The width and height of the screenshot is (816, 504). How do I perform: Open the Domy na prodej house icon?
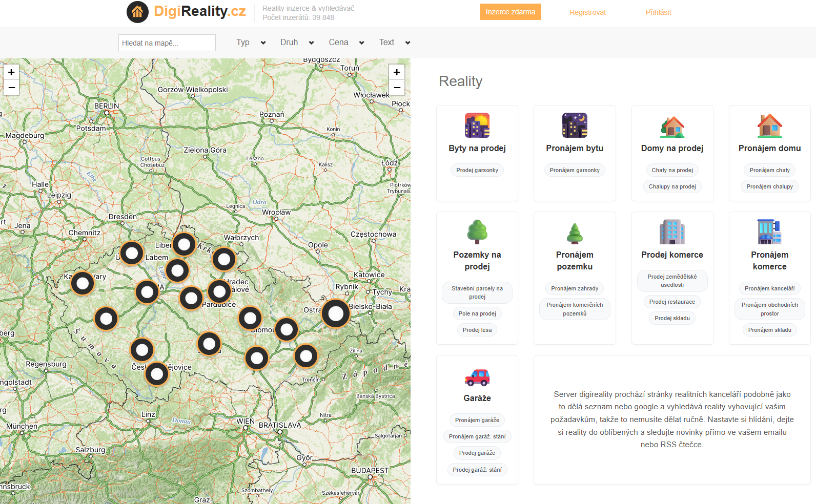672,125
